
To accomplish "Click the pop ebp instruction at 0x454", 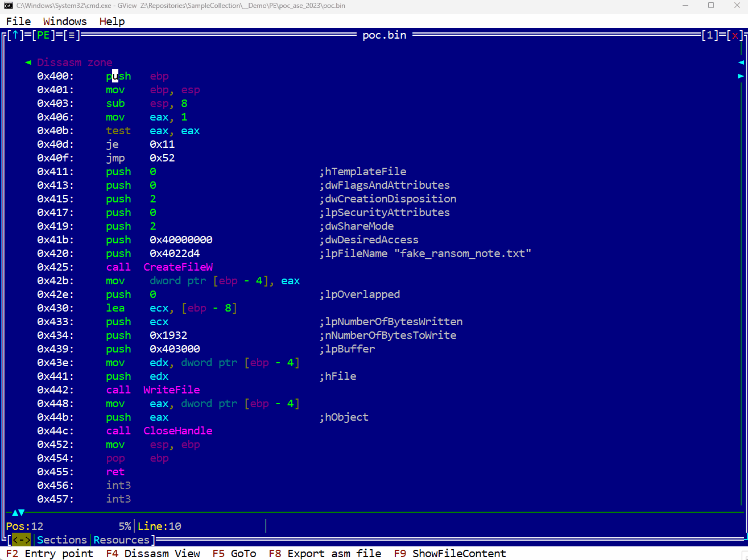I will click(137, 458).
